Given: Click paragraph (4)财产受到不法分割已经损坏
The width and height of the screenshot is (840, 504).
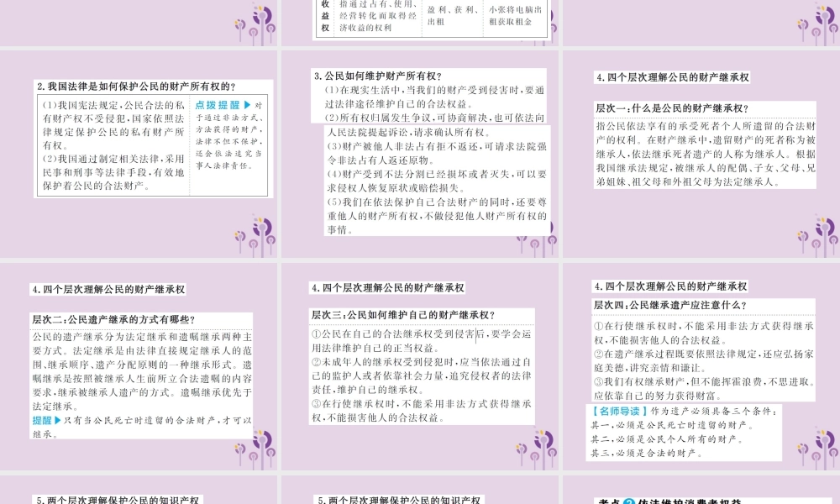Looking at the screenshot, I should coord(437,181).
